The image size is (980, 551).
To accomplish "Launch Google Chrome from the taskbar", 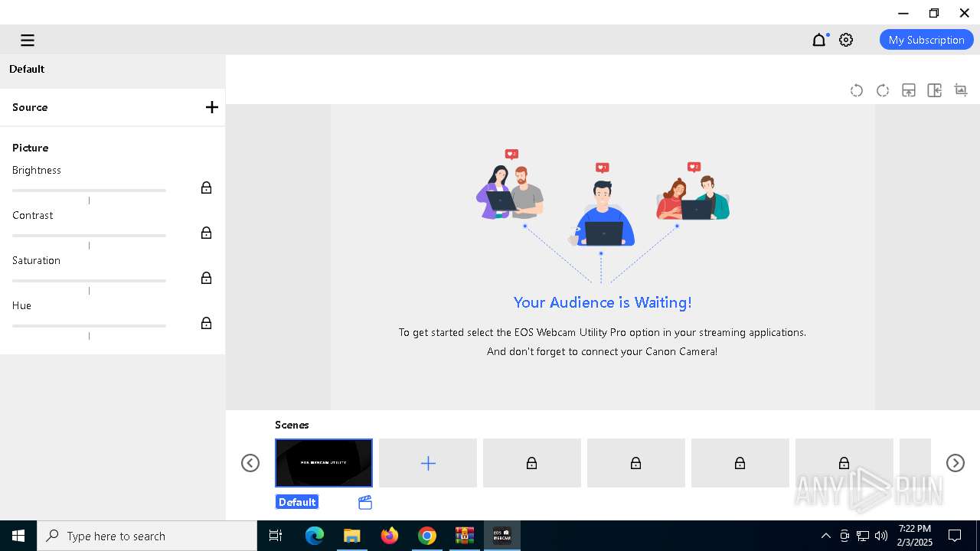I will click(427, 536).
